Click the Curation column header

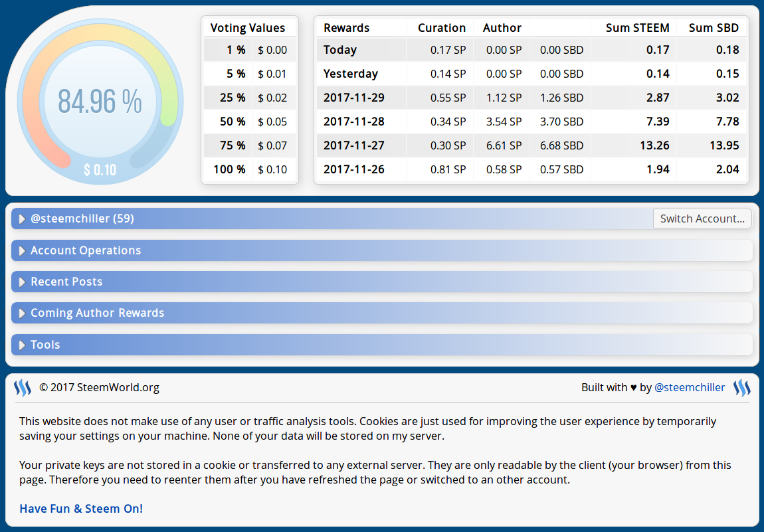[x=441, y=28]
